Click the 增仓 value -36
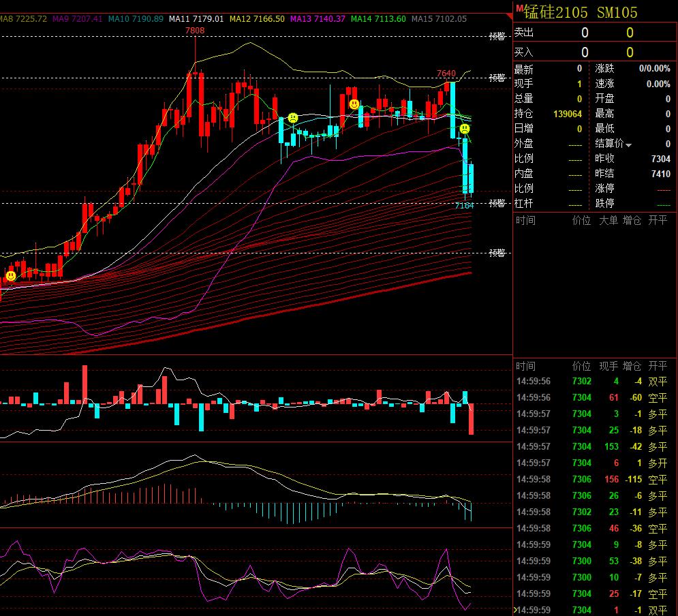Image resolution: width=678 pixels, height=616 pixels. [x=636, y=528]
